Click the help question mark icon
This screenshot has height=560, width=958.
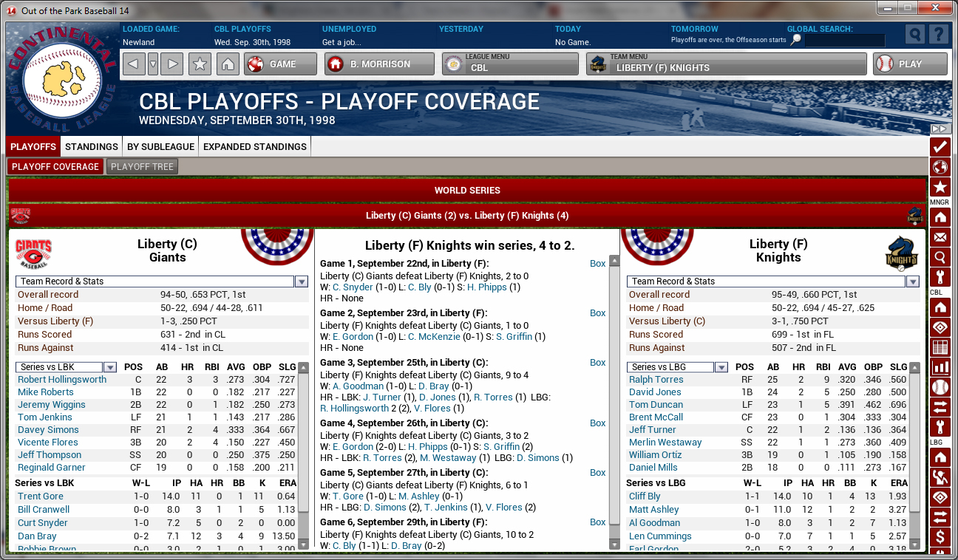[x=938, y=35]
